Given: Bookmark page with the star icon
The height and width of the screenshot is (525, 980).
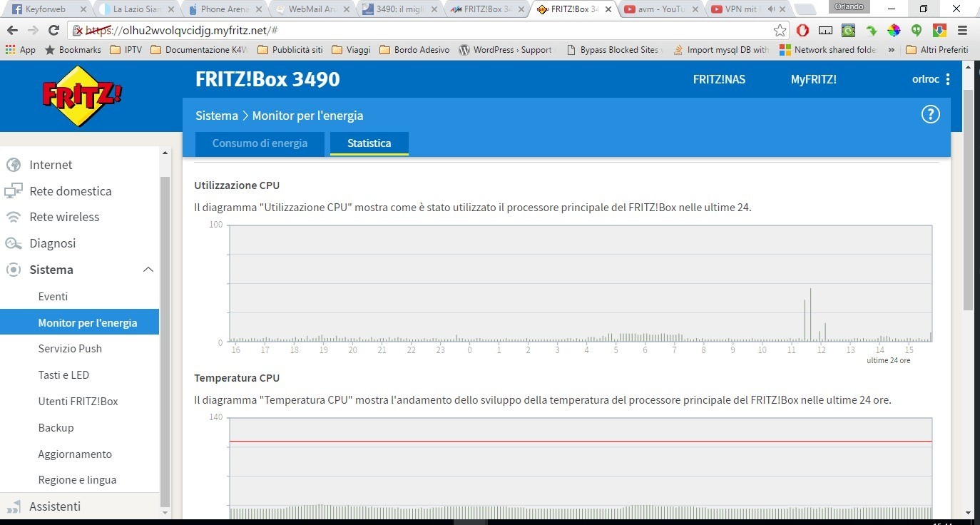Looking at the screenshot, I should coord(780,31).
